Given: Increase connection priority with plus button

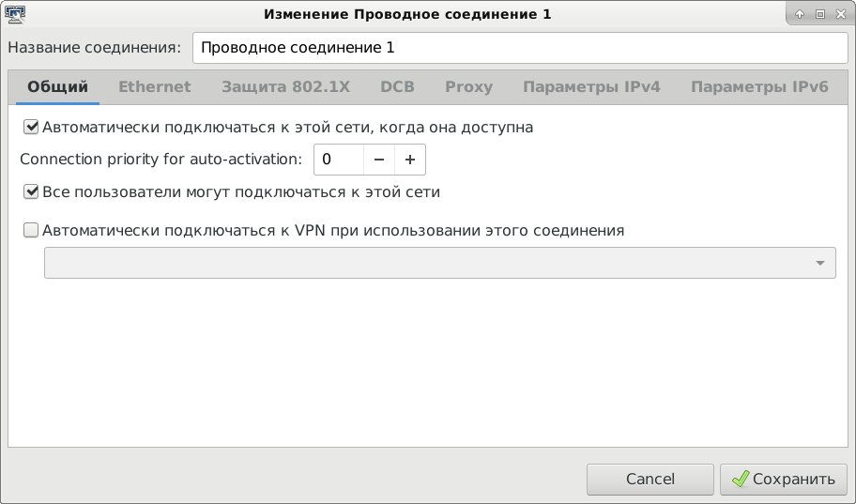Looking at the screenshot, I should click(410, 160).
